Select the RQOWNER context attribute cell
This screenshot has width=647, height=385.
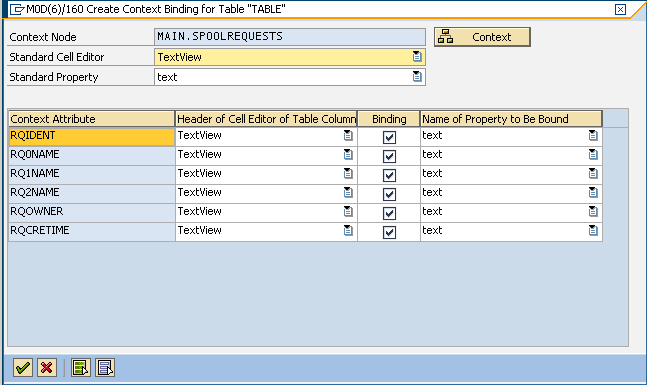(92, 212)
